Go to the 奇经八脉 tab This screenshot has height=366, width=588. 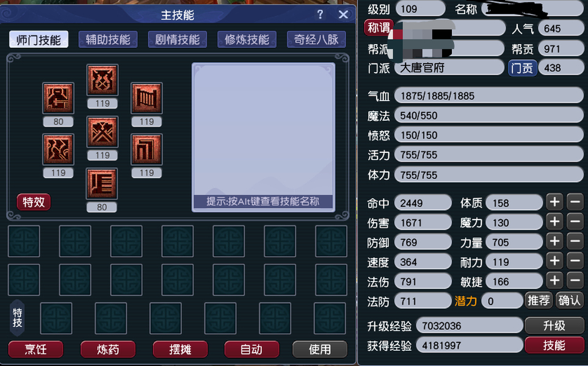[316, 40]
